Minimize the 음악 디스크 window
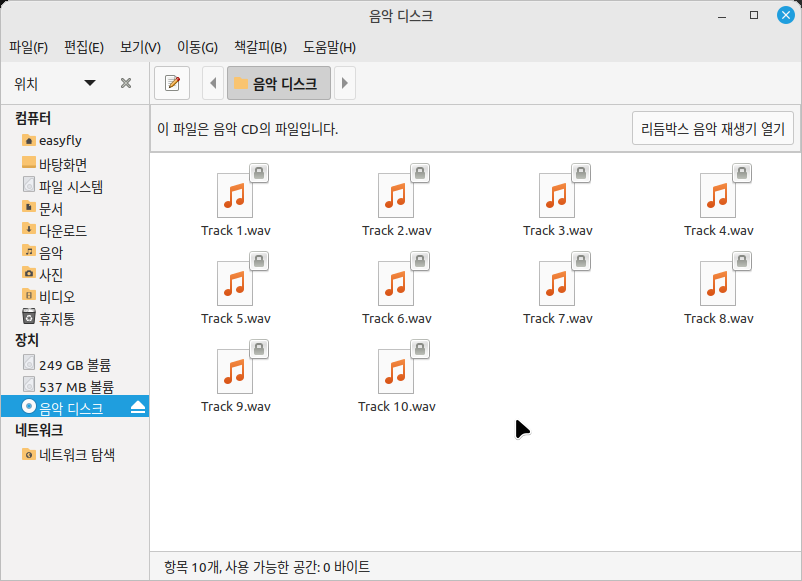This screenshot has width=802, height=581. pyautogui.click(x=722, y=15)
